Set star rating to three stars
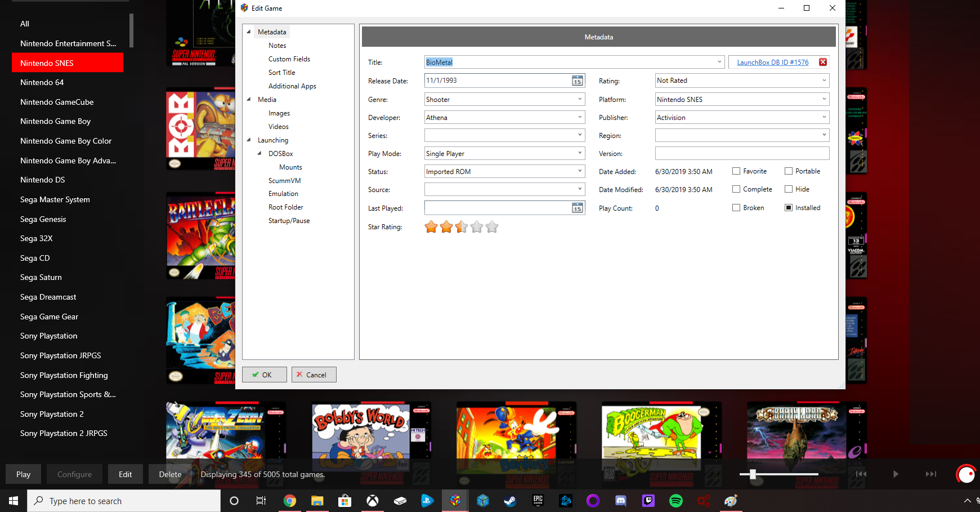 point(462,227)
